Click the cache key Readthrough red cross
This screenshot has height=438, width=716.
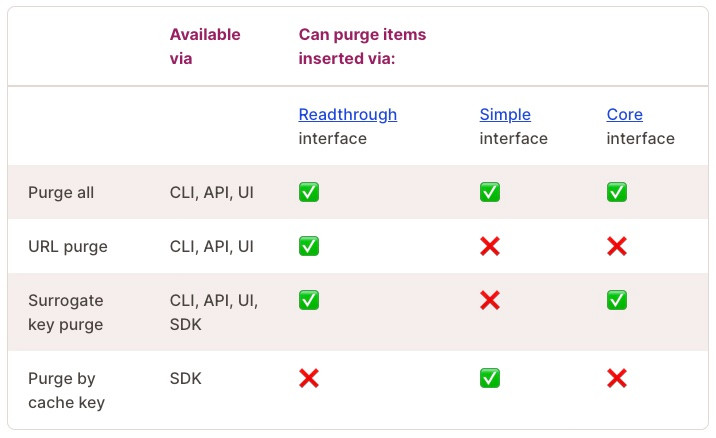pyautogui.click(x=309, y=378)
